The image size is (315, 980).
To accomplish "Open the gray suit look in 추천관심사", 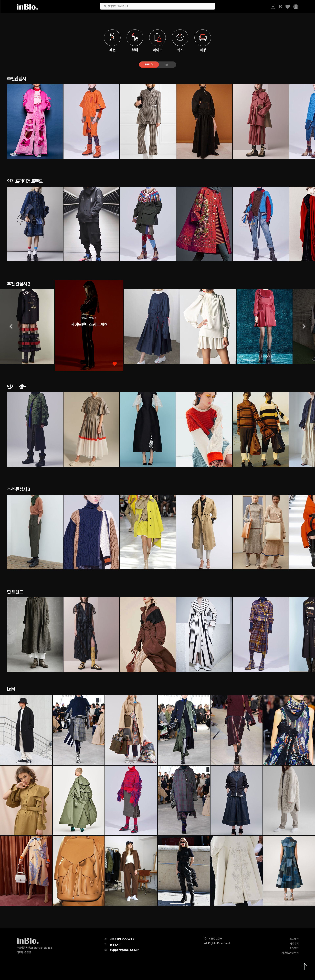I will pyautogui.click(x=148, y=121).
